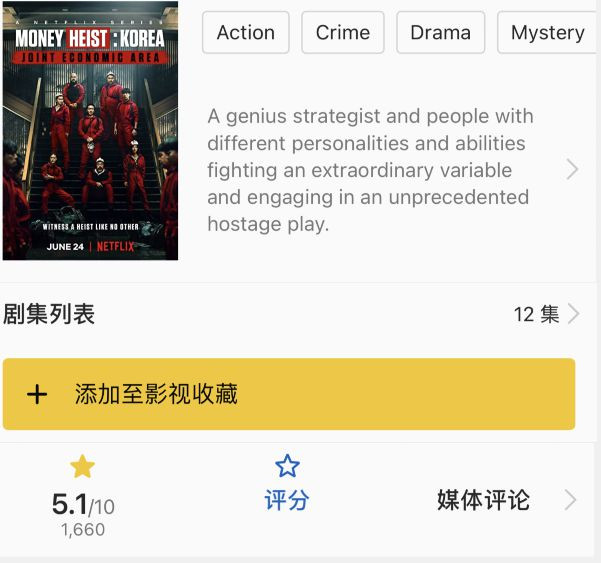Choose the Drama genre tag
The width and height of the screenshot is (601, 563).
440,33
